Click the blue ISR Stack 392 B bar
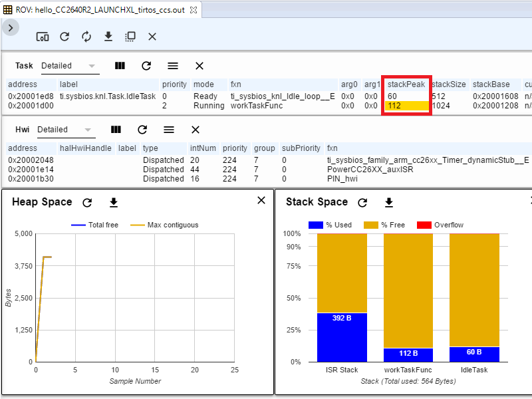532x399 pixels. click(342, 336)
